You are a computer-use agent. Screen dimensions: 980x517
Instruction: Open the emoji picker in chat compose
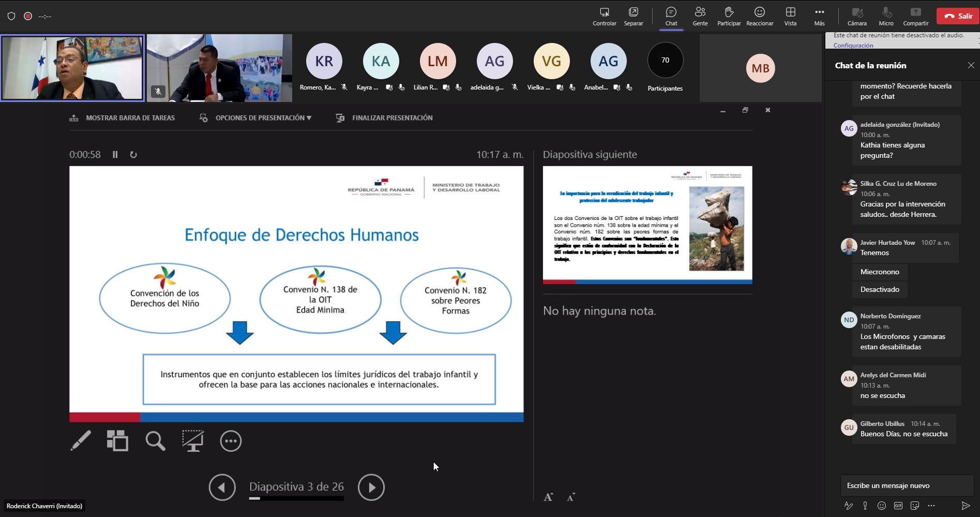click(x=882, y=506)
